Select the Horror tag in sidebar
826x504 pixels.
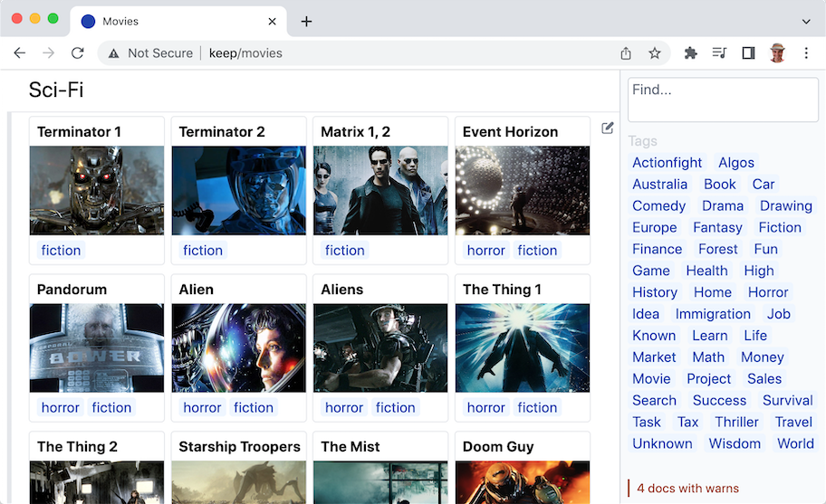tap(768, 292)
